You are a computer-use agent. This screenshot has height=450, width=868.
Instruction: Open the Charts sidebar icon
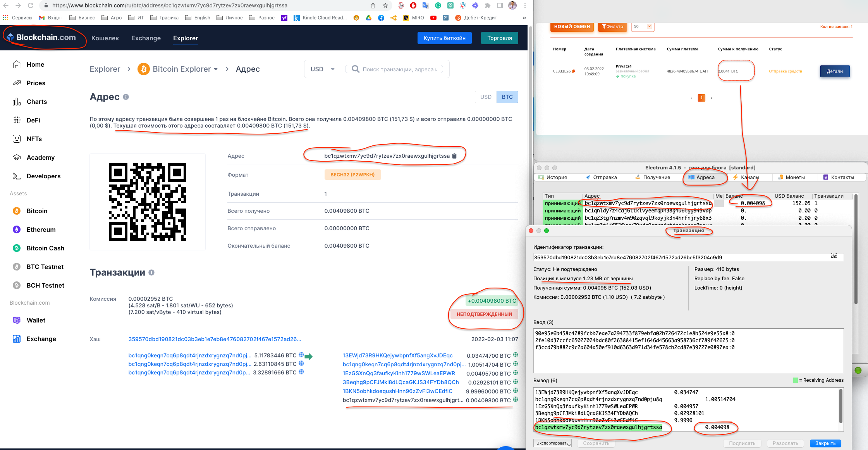17,102
